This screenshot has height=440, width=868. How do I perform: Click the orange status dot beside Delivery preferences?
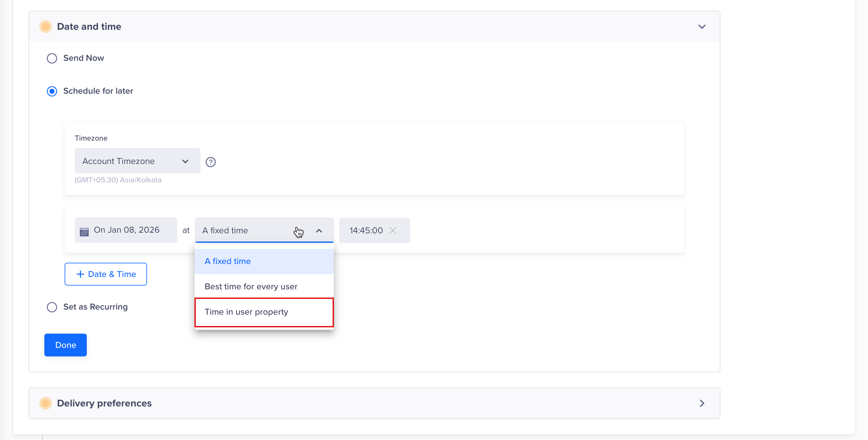tap(46, 403)
